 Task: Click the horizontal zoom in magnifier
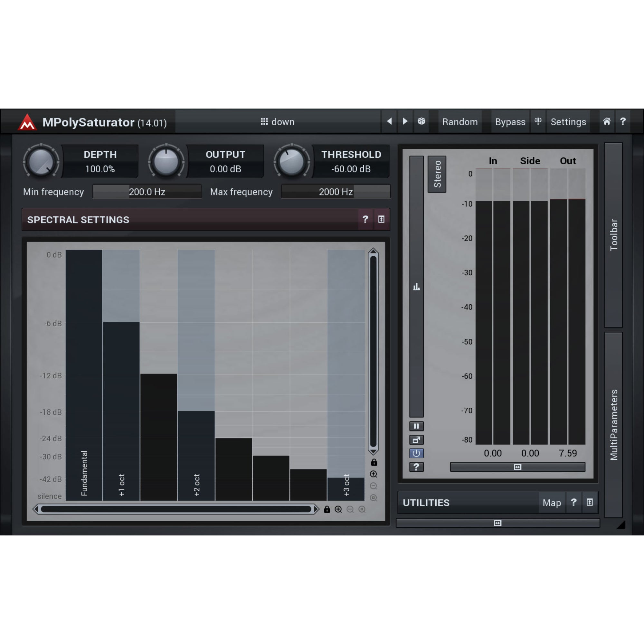[x=338, y=509]
